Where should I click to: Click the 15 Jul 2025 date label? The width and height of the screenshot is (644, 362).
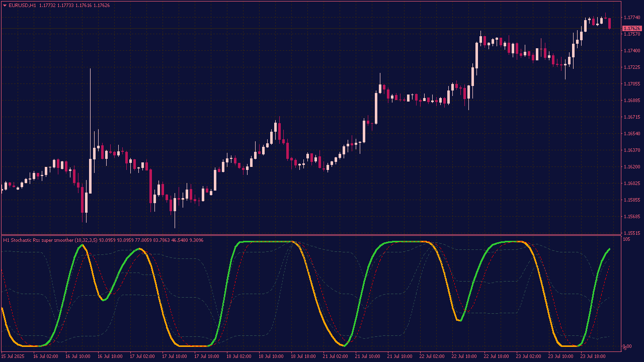coord(14,356)
